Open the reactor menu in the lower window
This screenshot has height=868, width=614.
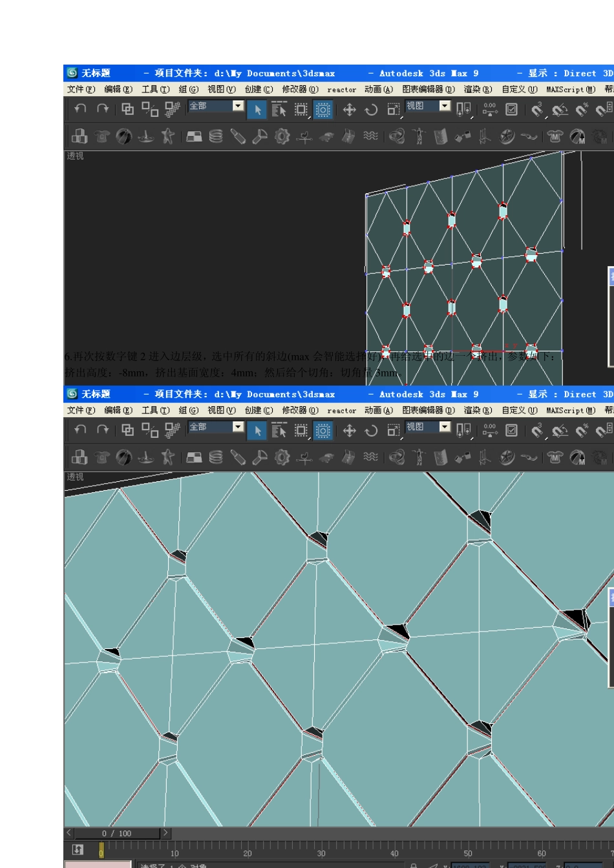pyautogui.click(x=341, y=410)
